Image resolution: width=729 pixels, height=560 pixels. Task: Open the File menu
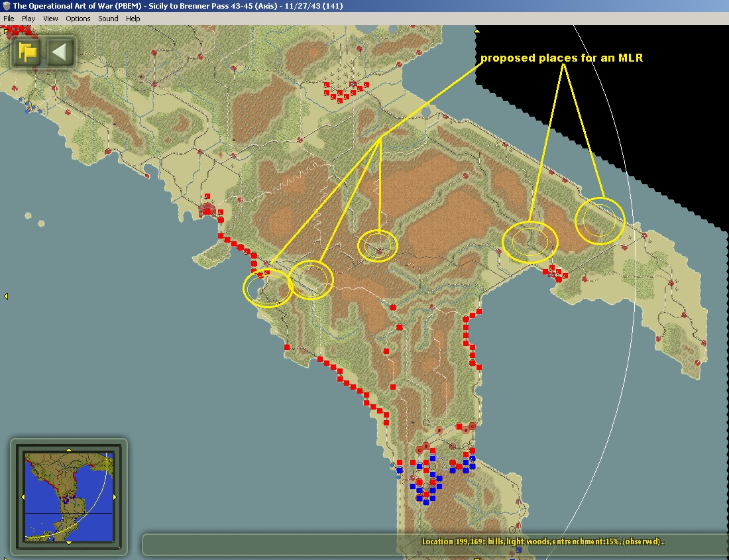tap(9, 19)
